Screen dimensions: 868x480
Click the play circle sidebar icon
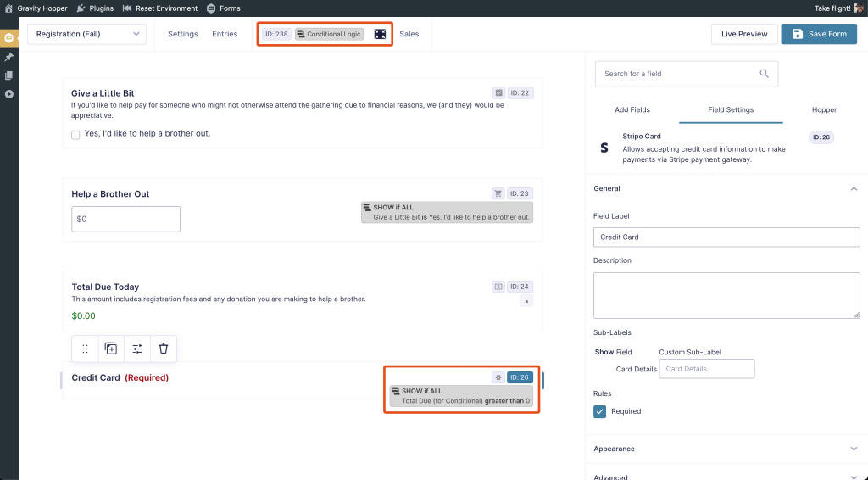[x=8, y=94]
